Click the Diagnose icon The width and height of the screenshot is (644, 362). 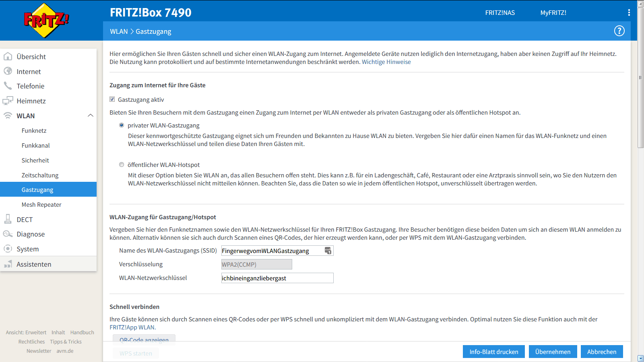click(x=8, y=234)
